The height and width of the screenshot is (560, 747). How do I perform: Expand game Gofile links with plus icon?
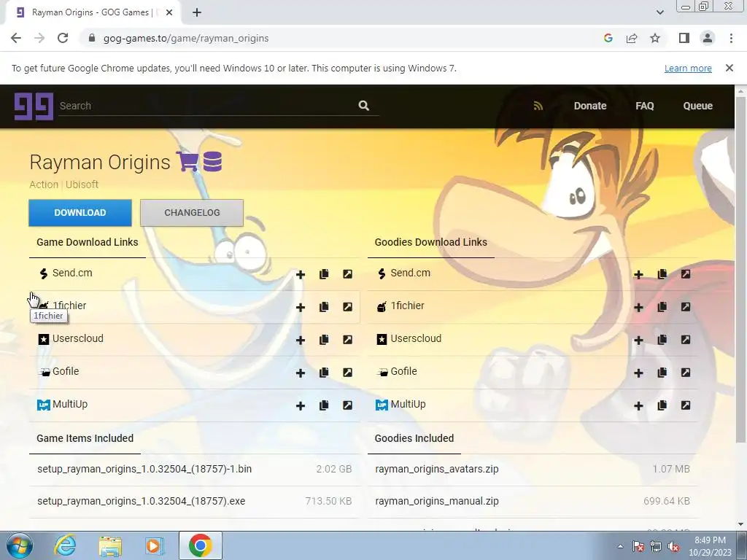click(300, 373)
